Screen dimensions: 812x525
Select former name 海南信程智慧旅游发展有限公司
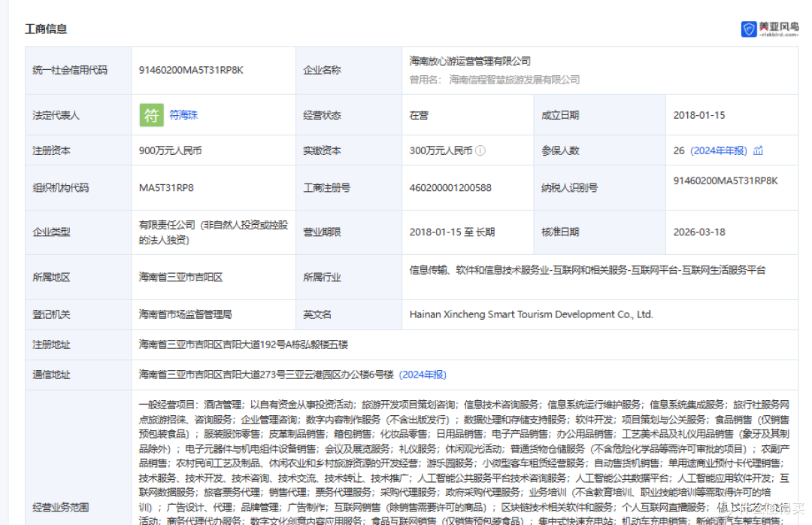click(514, 80)
